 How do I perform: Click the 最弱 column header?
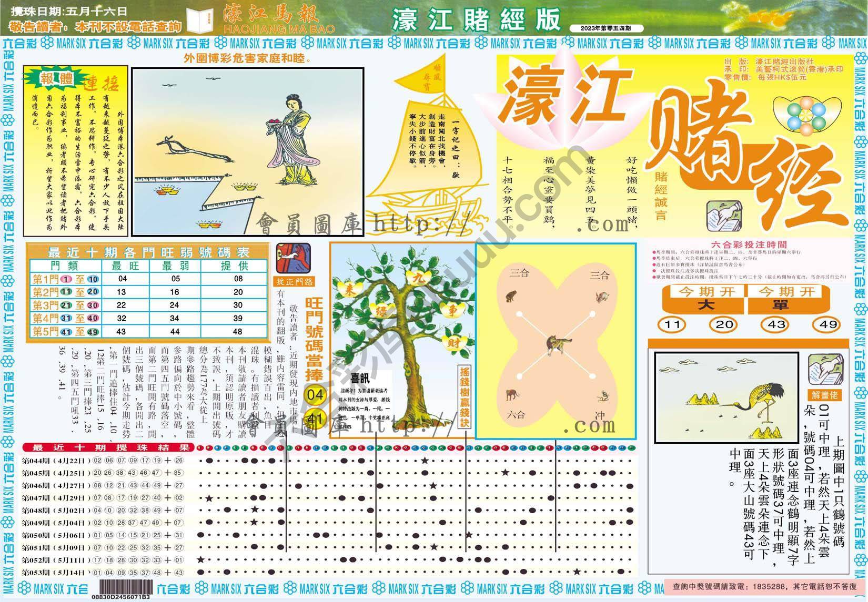pos(175,266)
